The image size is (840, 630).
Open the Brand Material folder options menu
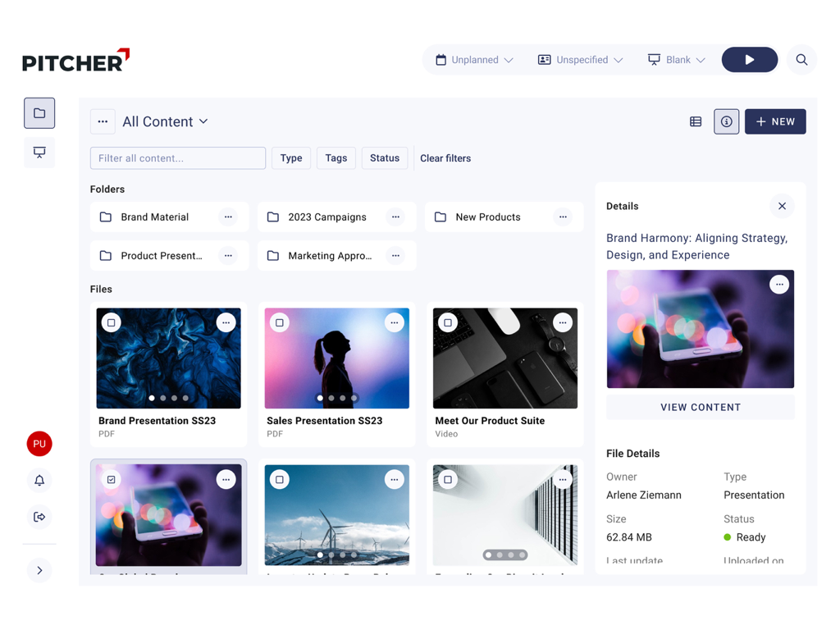pos(228,217)
